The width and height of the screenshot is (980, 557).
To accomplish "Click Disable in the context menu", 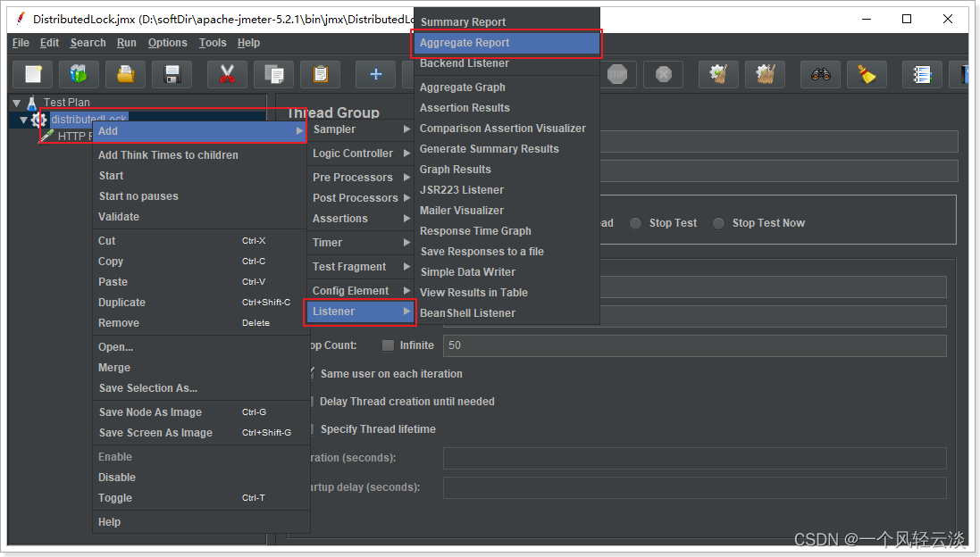I will 201,477.
